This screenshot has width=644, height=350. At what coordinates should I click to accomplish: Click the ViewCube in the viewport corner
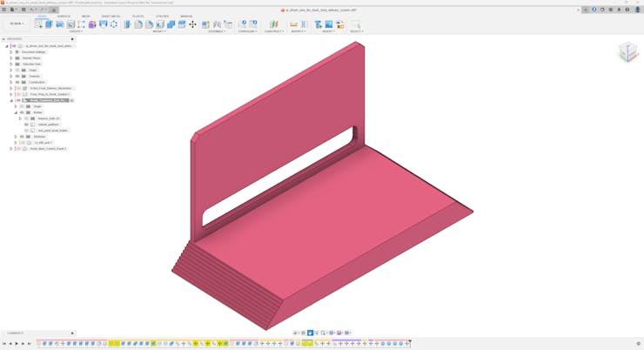pyautogui.click(x=627, y=53)
